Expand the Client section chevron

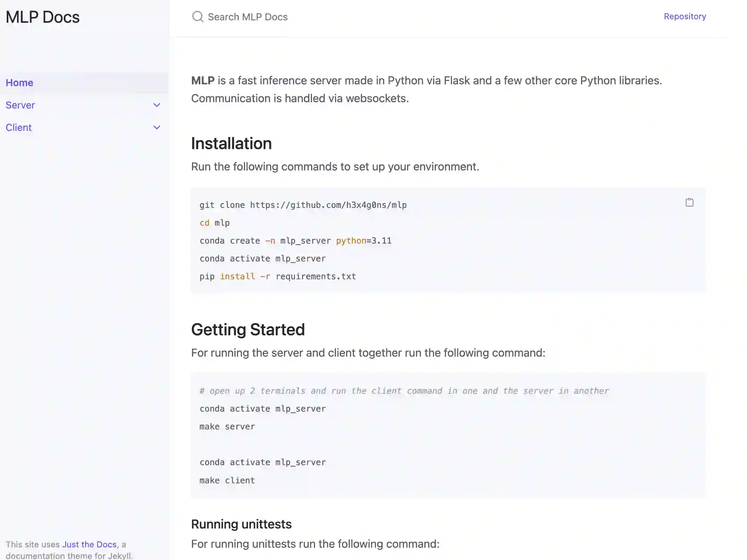(x=157, y=127)
